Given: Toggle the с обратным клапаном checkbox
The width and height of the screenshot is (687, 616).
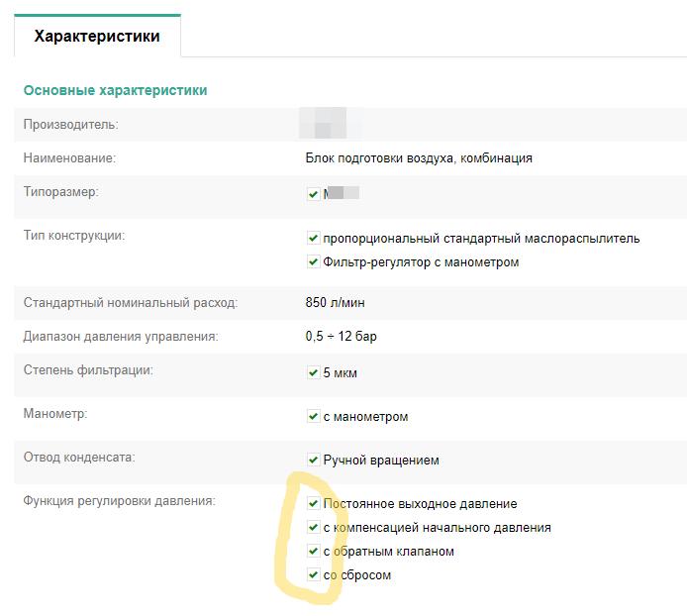Looking at the screenshot, I should pos(313,551).
